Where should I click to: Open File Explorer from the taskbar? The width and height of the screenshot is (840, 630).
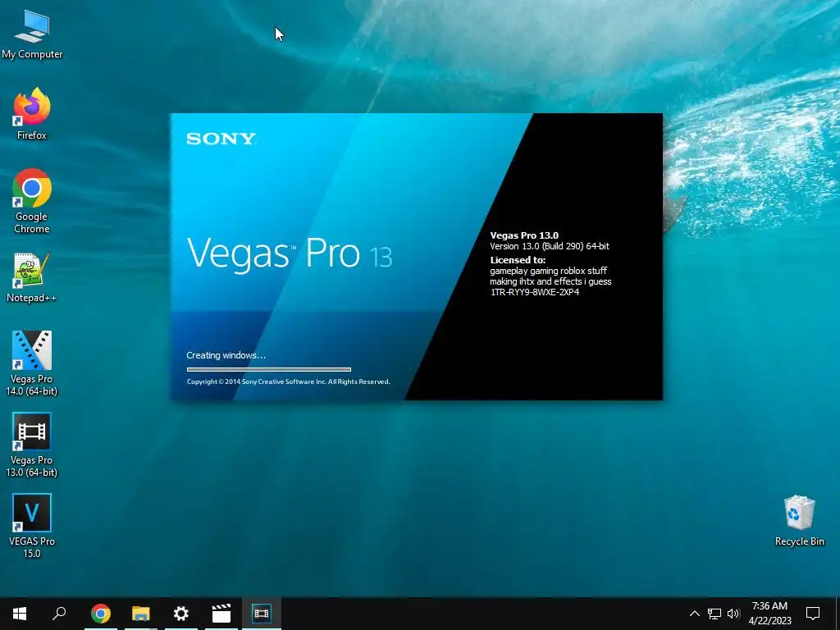[x=141, y=614]
